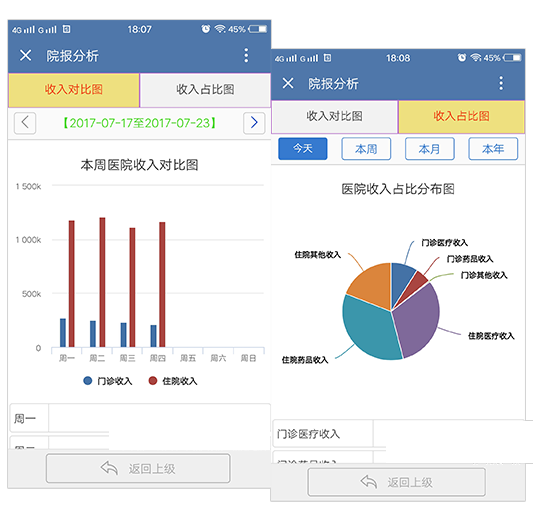Open the three-dot menu on the right screen

click(501, 83)
